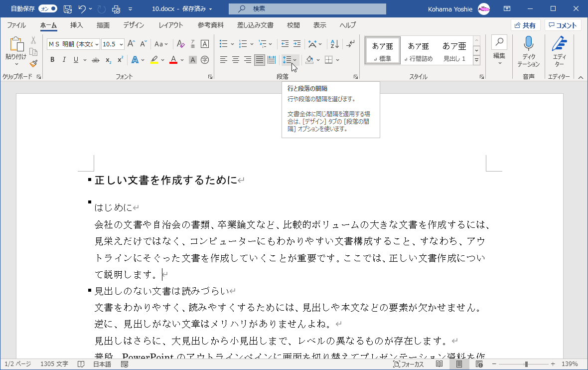Viewport: 588px width, 370px height.
Task: Click the quick print preview icon
Action: pyautogui.click(x=116, y=9)
